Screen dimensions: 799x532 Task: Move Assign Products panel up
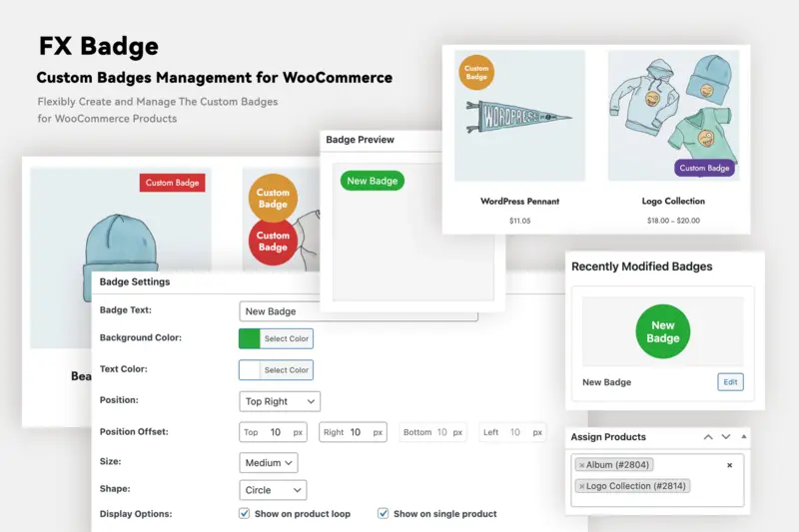click(708, 437)
